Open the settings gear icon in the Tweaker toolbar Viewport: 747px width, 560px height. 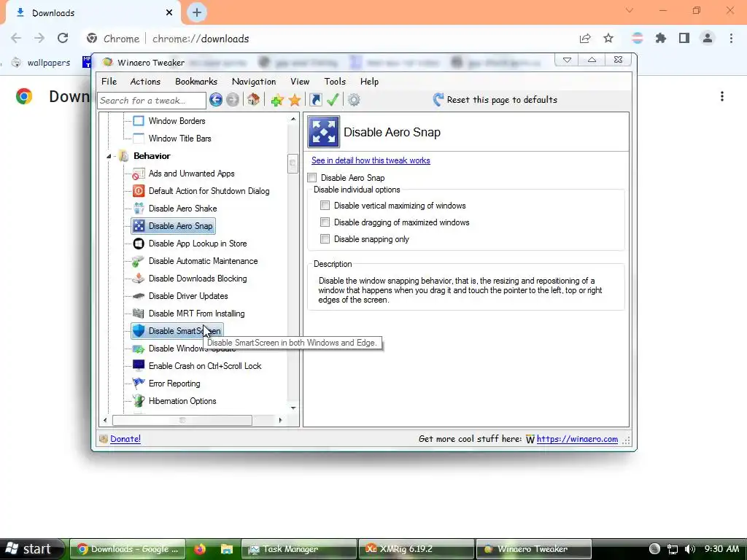pyautogui.click(x=354, y=100)
